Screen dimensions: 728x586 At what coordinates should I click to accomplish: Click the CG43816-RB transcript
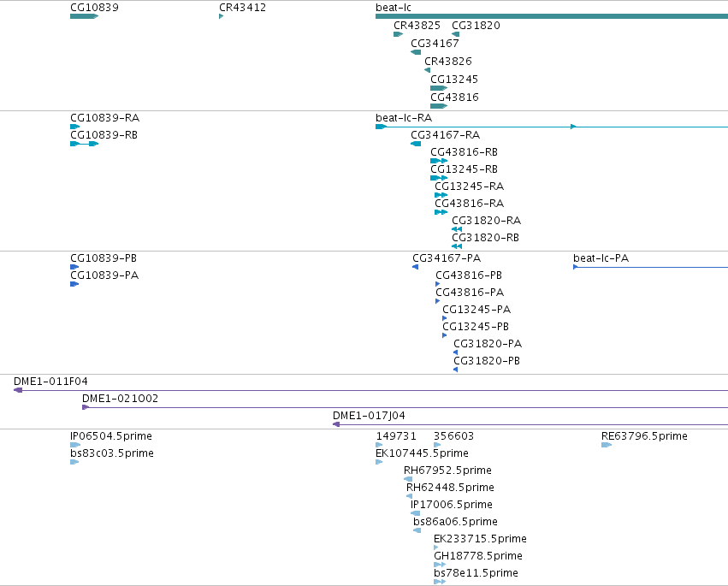tap(439, 161)
